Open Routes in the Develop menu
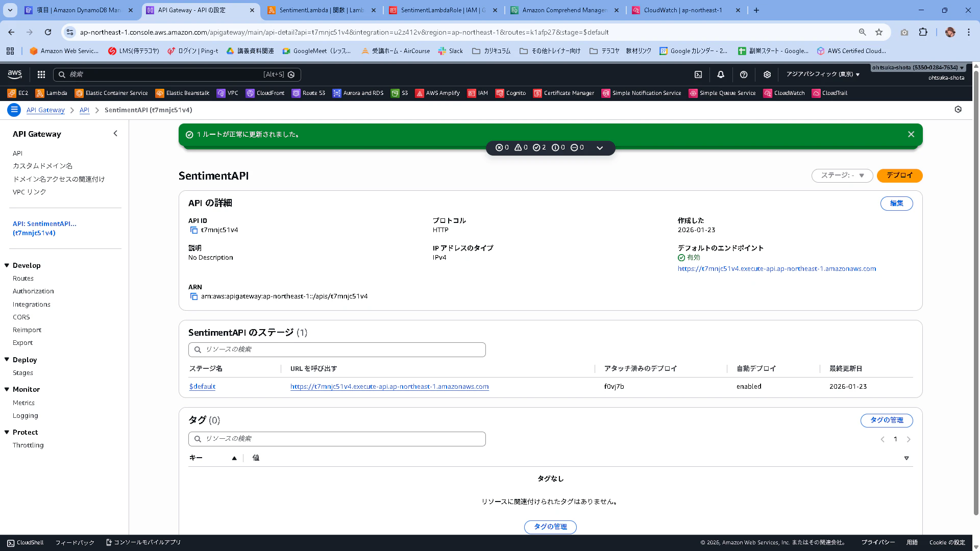 coord(23,279)
